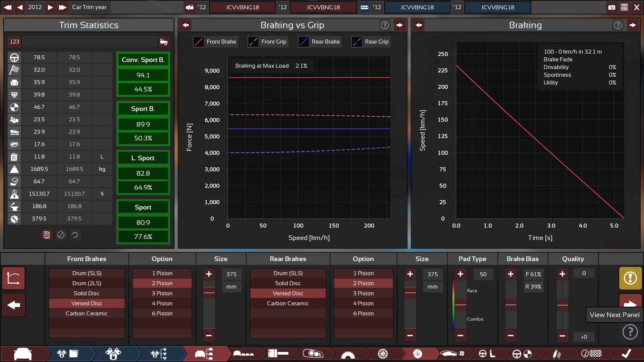Show next graph in Braking panel
Viewport: 644px width, 362px height.
pos(633,25)
